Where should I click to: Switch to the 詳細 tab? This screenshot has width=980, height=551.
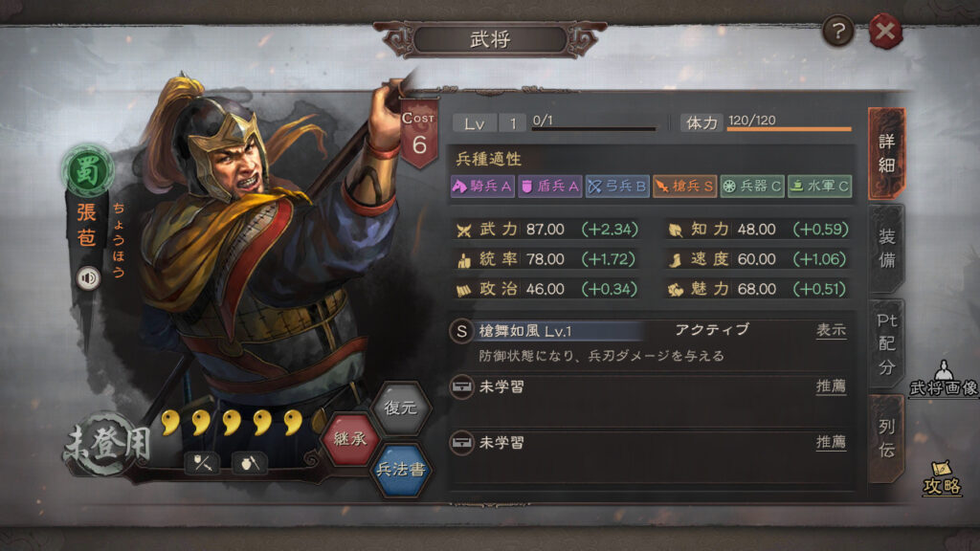[886, 154]
